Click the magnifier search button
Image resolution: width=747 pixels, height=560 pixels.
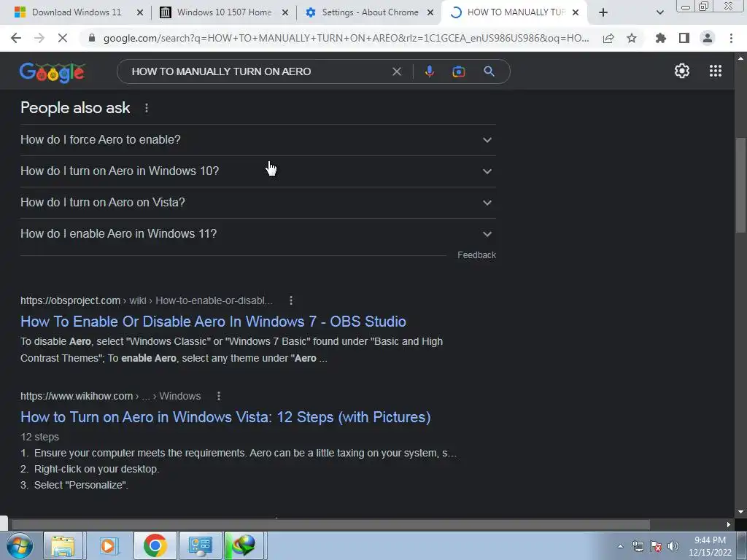click(x=489, y=71)
